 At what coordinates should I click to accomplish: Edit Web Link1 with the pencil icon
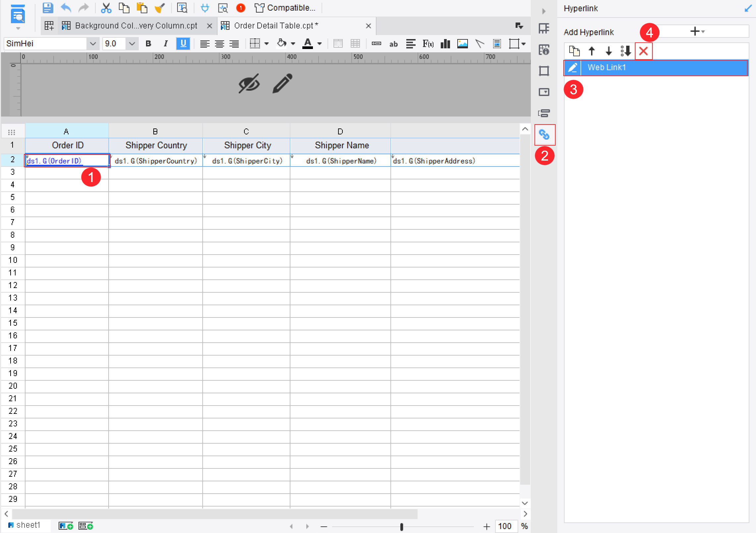pos(573,68)
